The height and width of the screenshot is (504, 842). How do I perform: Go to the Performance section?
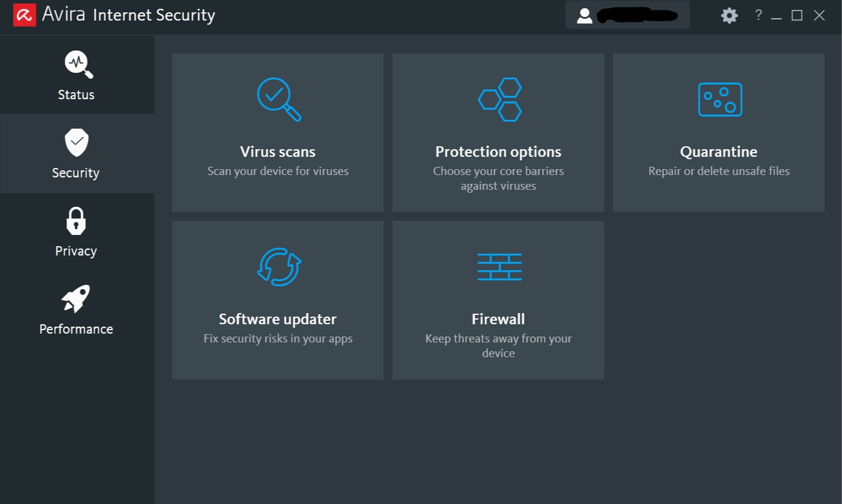pyautogui.click(x=76, y=310)
